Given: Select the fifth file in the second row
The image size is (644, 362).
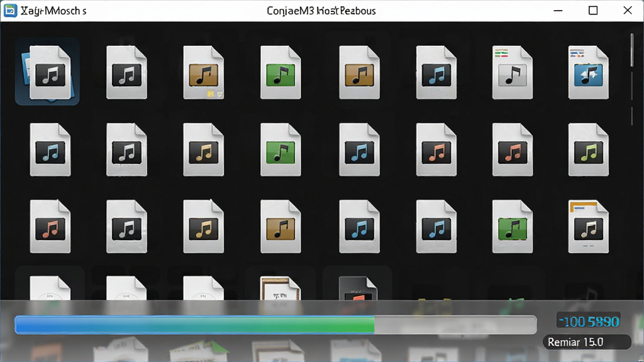Looking at the screenshot, I should coord(359,150).
